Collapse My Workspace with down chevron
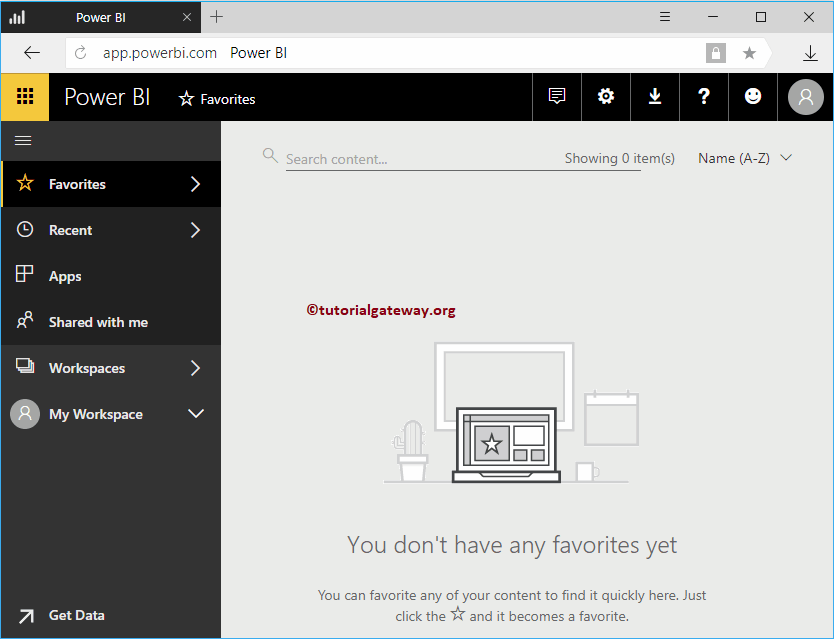The height and width of the screenshot is (639, 834). (x=196, y=413)
